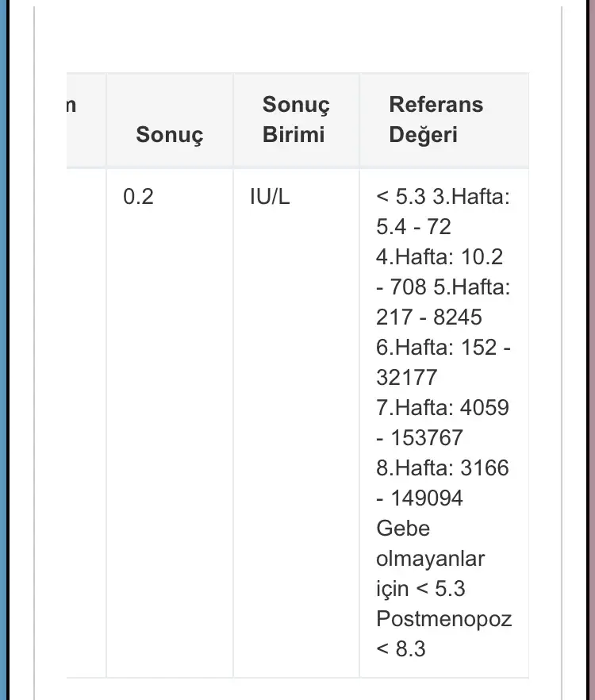Click the 'olmayanlar' text line
Viewport: 595px width, 700px height.
[429, 559]
